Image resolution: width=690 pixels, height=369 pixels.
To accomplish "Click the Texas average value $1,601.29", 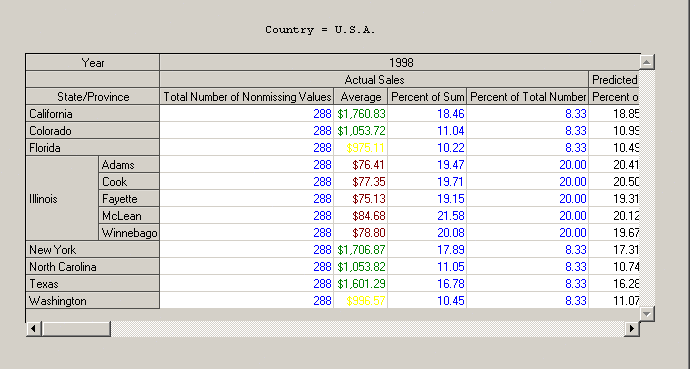I will point(361,283).
